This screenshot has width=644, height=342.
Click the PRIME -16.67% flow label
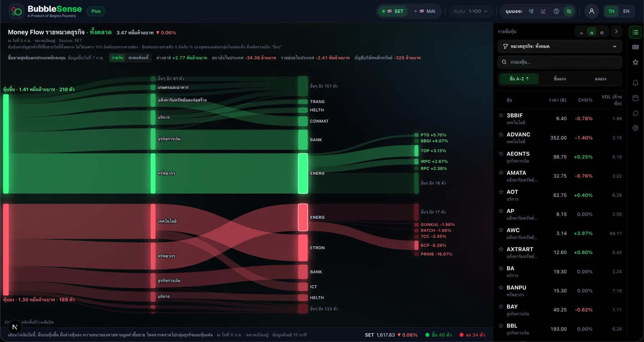click(436, 254)
